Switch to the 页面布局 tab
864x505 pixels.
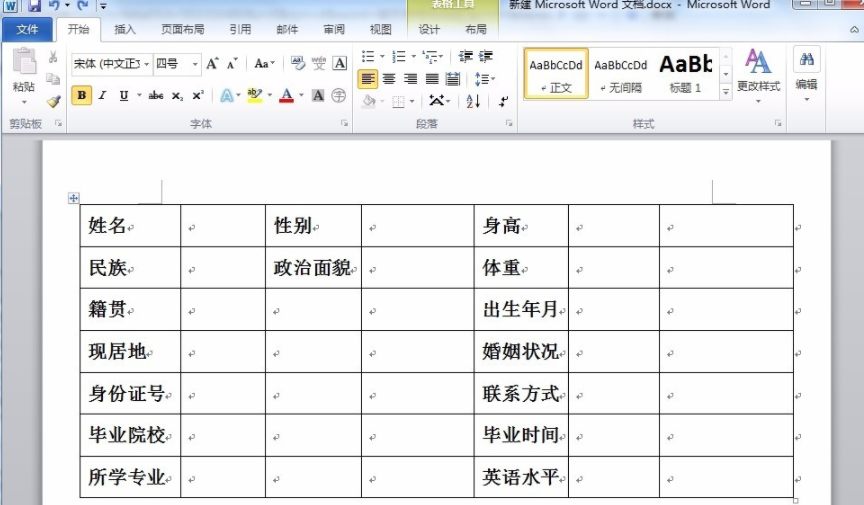click(x=182, y=29)
